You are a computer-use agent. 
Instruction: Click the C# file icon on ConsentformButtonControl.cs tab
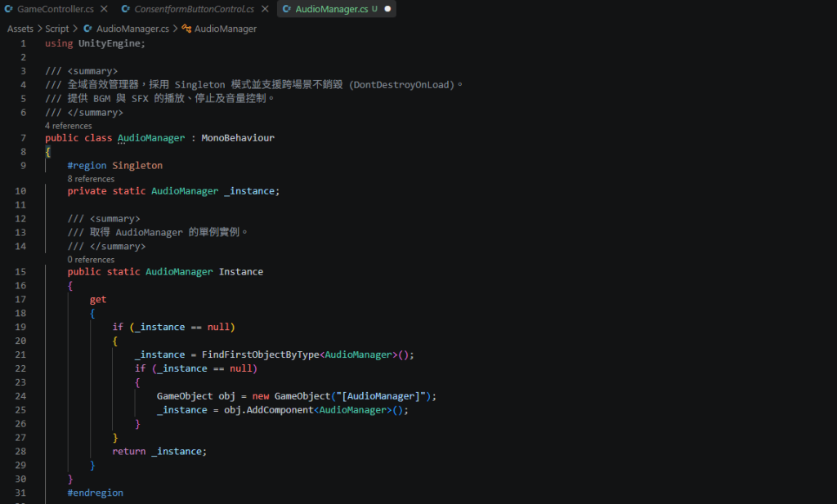tap(125, 9)
